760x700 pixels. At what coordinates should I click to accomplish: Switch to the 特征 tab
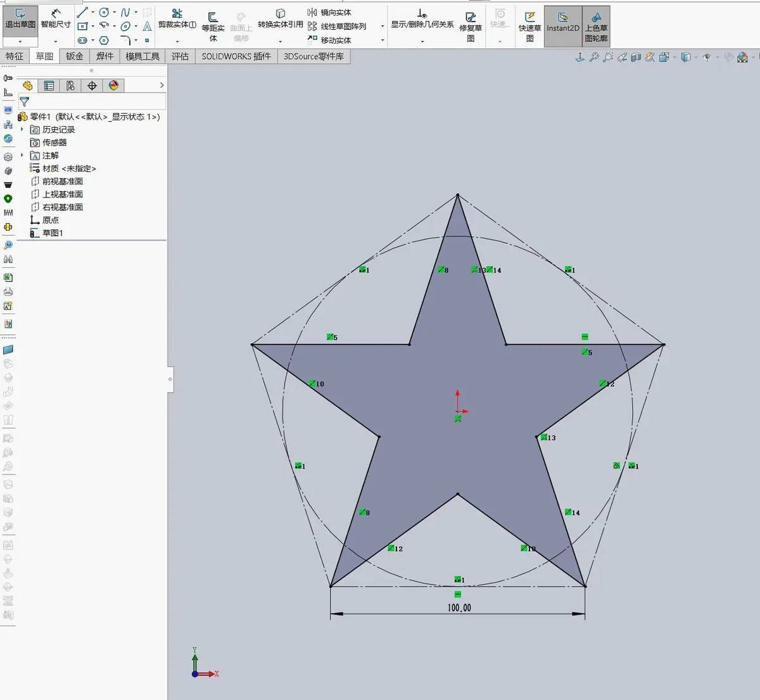click(15, 56)
